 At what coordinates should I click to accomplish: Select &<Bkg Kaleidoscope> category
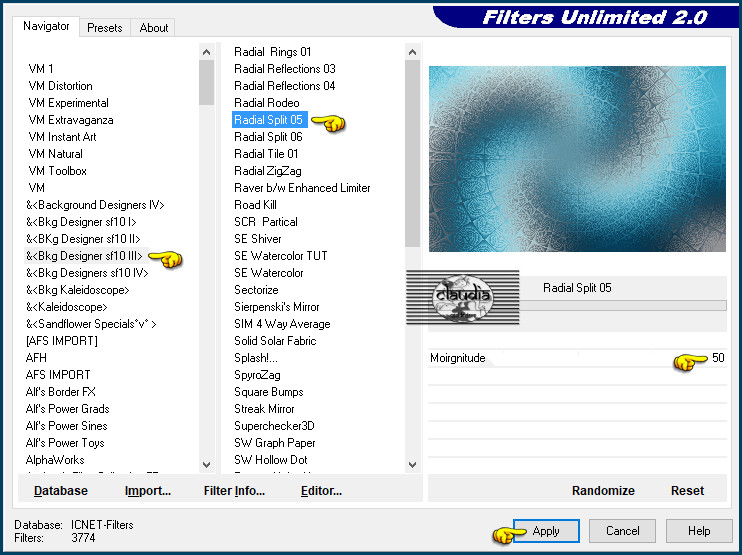pyautogui.click(x=77, y=290)
